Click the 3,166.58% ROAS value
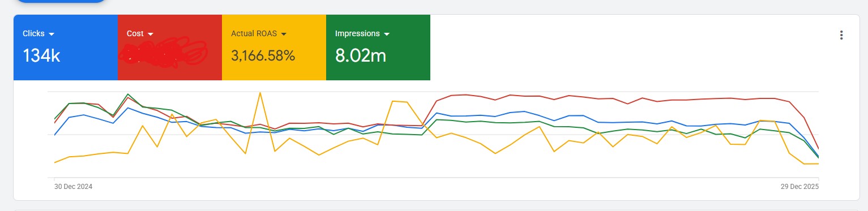The width and height of the screenshot is (868, 211). click(263, 55)
